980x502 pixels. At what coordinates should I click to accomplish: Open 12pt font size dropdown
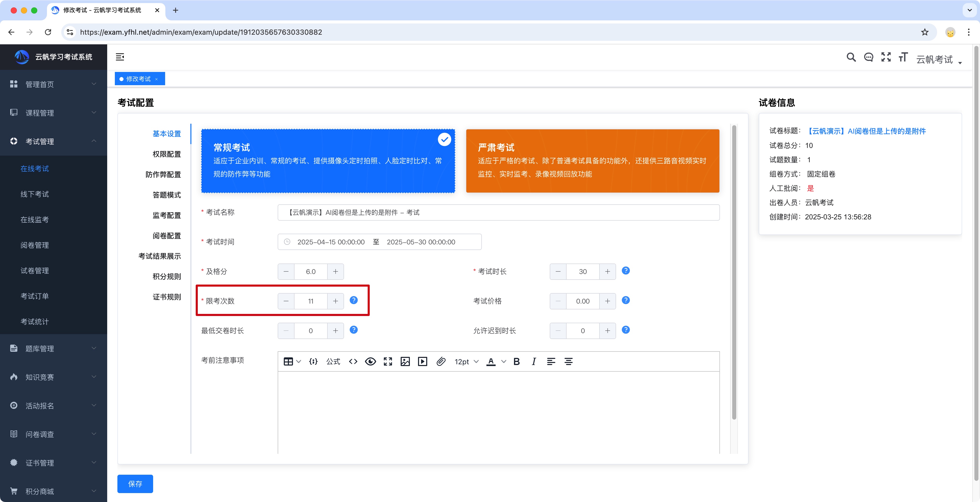coord(467,362)
